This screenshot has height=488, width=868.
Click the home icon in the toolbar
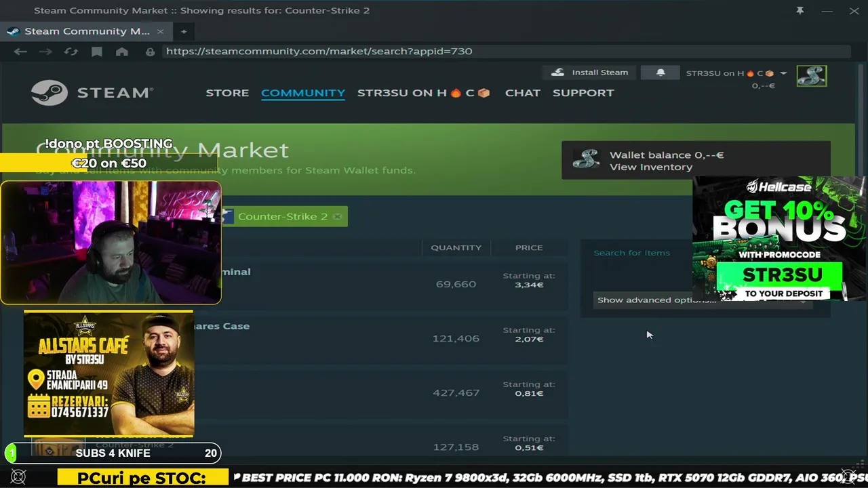tap(122, 52)
